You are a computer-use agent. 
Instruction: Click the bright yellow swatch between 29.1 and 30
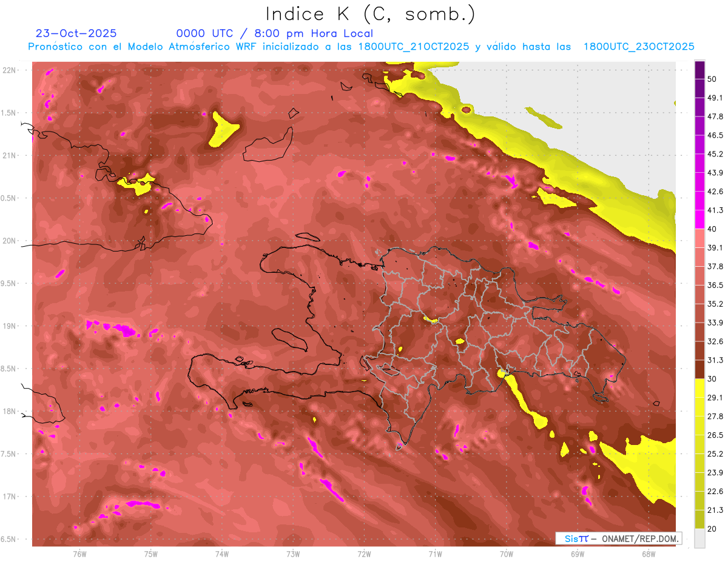pos(699,388)
